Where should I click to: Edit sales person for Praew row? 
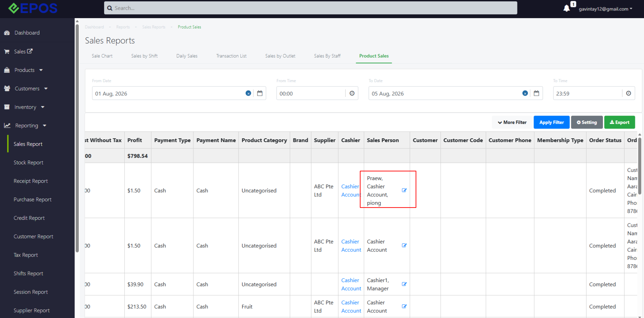(x=404, y=190)
